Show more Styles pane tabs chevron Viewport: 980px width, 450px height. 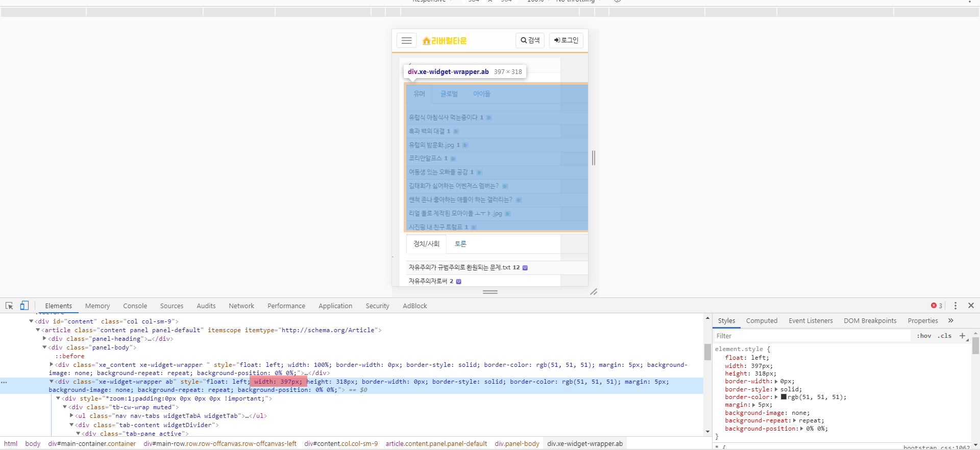(x=951, y=320)
